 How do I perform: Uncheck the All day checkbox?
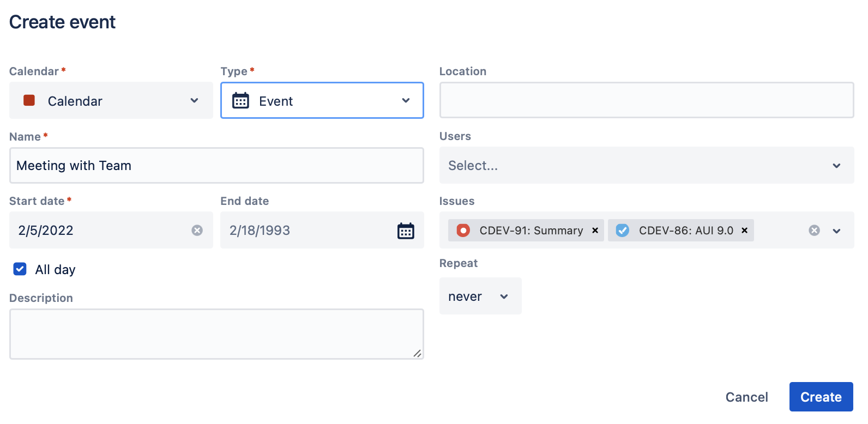click(x=20, y=269)
